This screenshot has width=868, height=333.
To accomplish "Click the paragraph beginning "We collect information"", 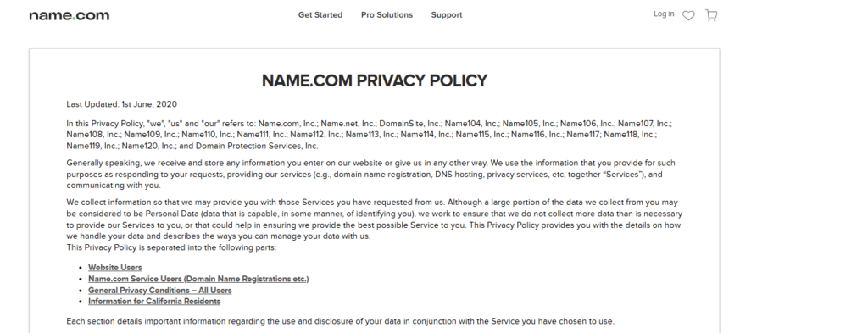I will click(374, 219).
